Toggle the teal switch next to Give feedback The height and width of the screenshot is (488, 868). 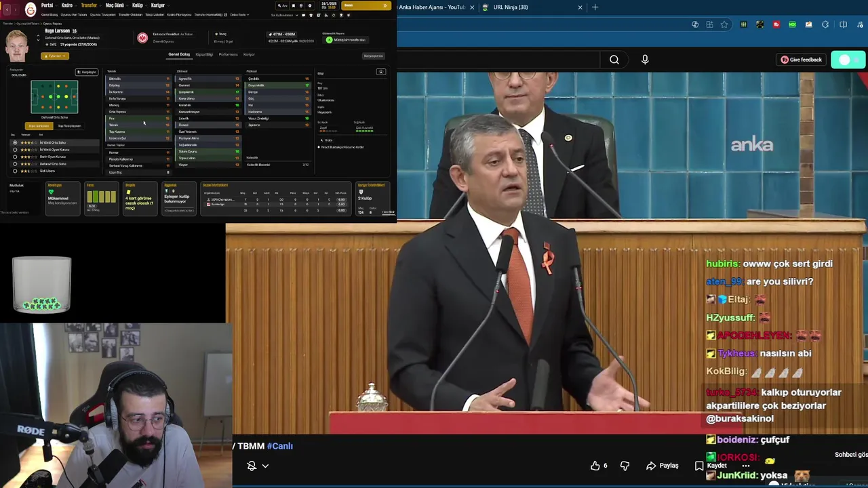[848, 60]
